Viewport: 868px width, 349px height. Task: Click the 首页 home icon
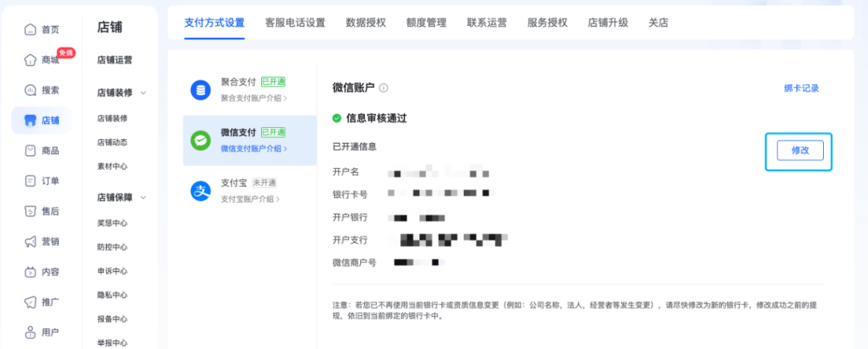point(31,30)
